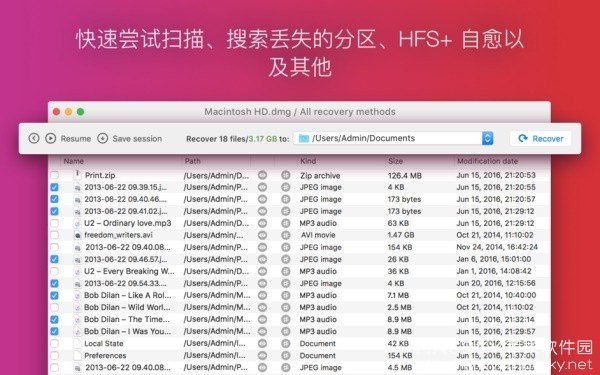Click the Recover button text
Screen dimensions: 600x375
coord(548,139)
